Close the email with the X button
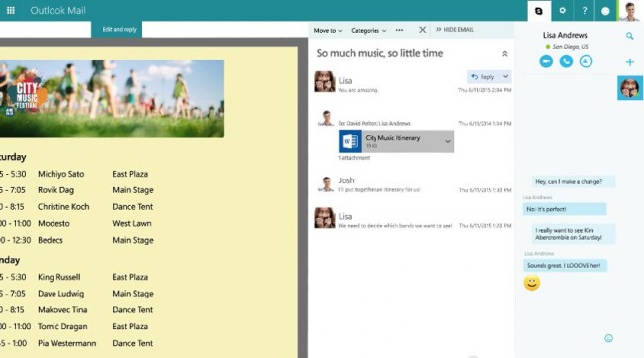Viewport: 644px width, 358px height. tap(422, 30)
